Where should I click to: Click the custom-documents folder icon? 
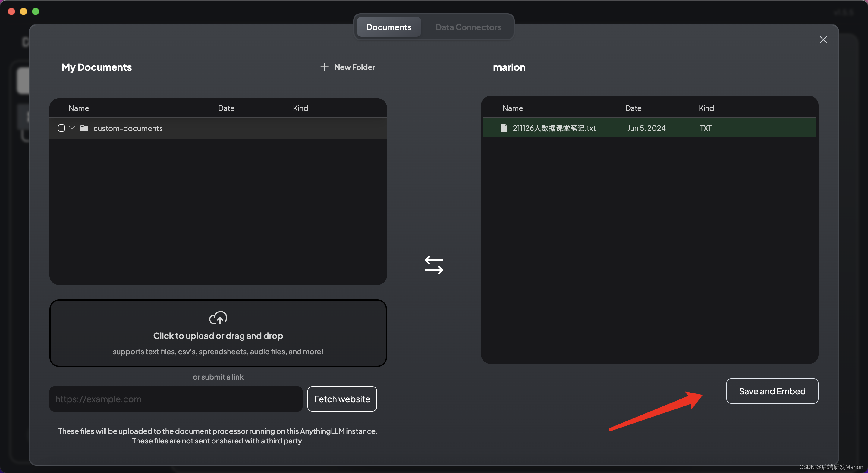point(84,128)
